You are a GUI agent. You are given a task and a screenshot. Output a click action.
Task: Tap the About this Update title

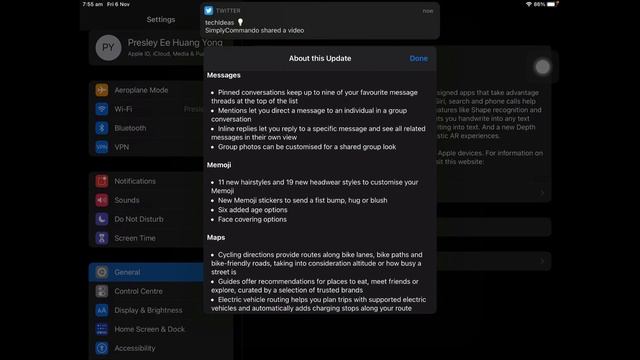point(320,58)
